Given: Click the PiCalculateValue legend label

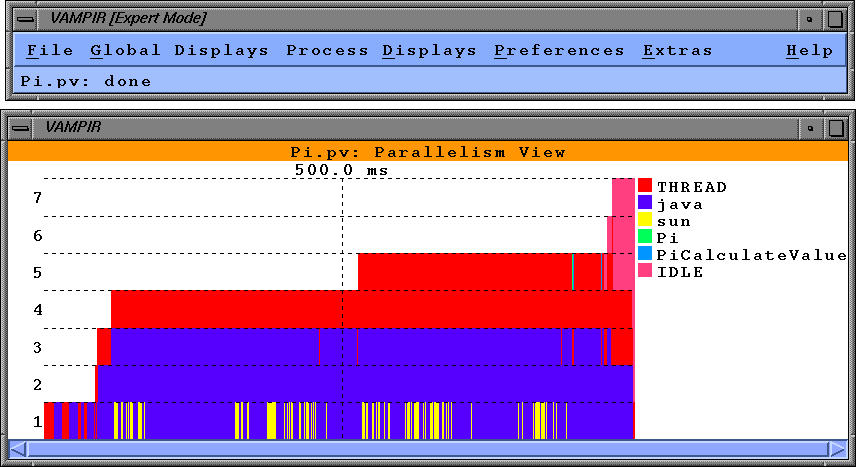Looking at the screenshot, I should [752, 255].
